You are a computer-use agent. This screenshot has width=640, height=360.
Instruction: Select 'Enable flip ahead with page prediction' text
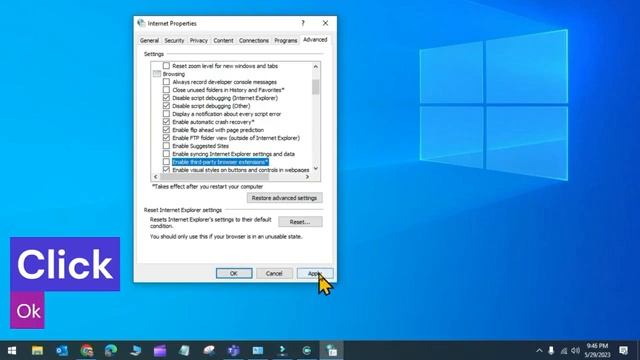(x=218, y=130)
